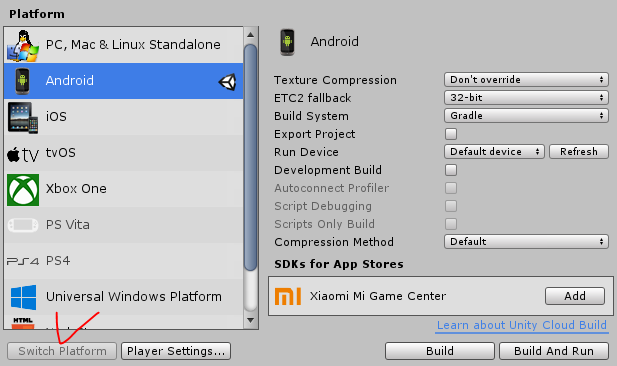617x366 pixels.
Task: Toggle the Autoconnect Profiler checkbox
Action: pyautogui.click(x=451, y=188)
